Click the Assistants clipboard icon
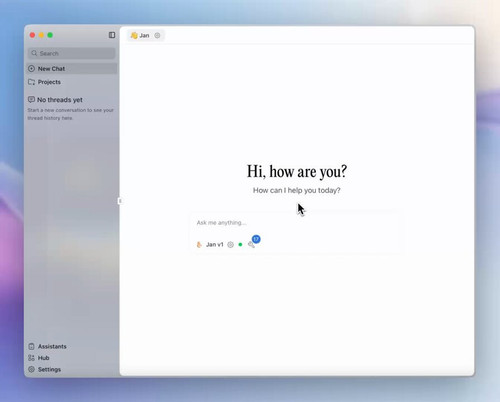The width and height of the screenshot is (500, 402). (x=31, y=346)
